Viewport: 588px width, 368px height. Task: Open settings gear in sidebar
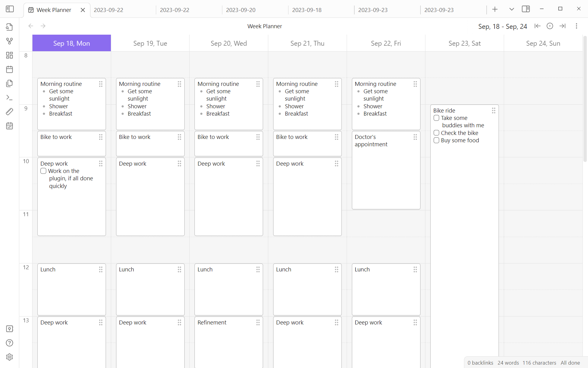coord(9,357)
